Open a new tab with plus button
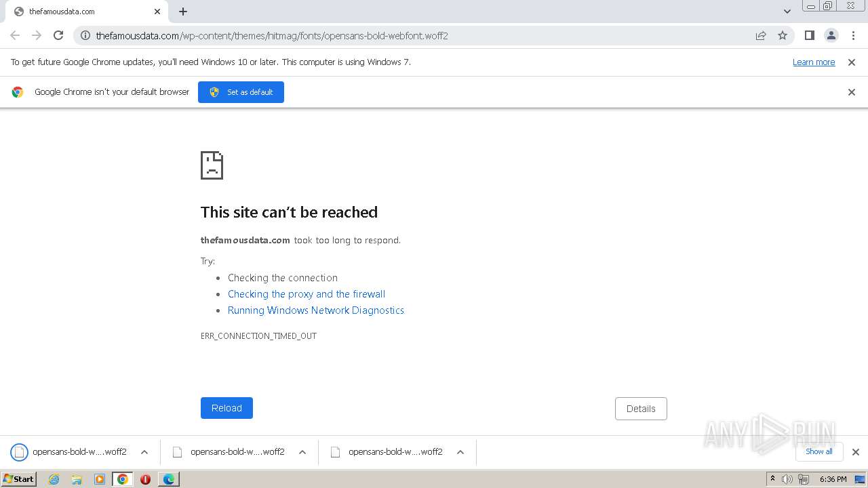 [183, 12]
